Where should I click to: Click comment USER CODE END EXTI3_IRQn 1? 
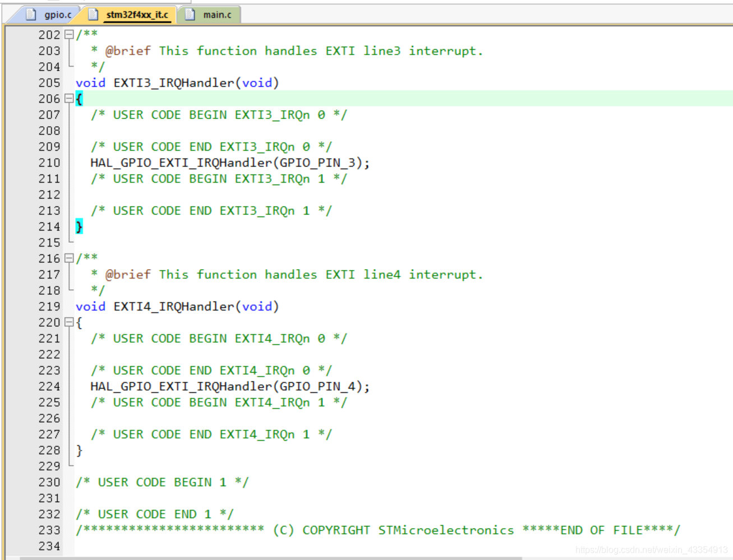[211, 211]
